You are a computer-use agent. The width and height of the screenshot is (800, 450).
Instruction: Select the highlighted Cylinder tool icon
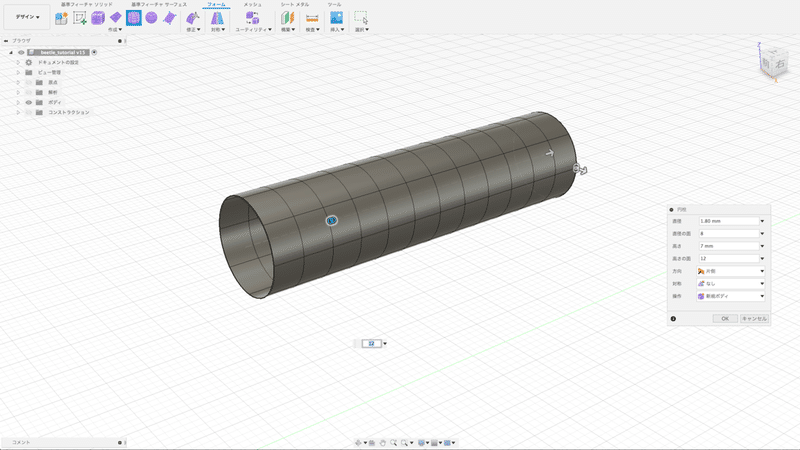tap(134, 18)
